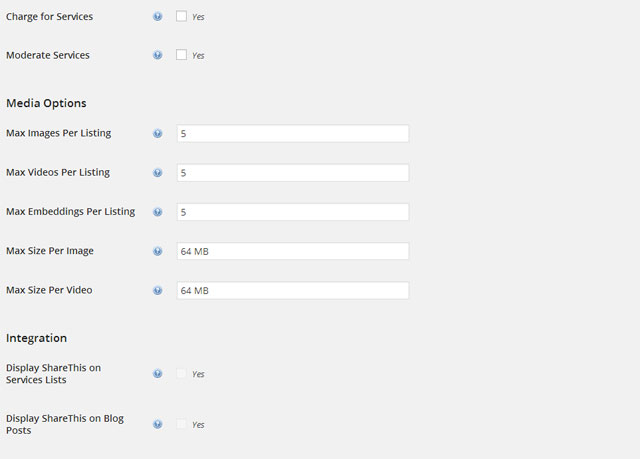Toggle Display ShareThis on Services Lists checkbox
Image resolution: width=640 pixels, height=459 pixels.
point(181,373)
